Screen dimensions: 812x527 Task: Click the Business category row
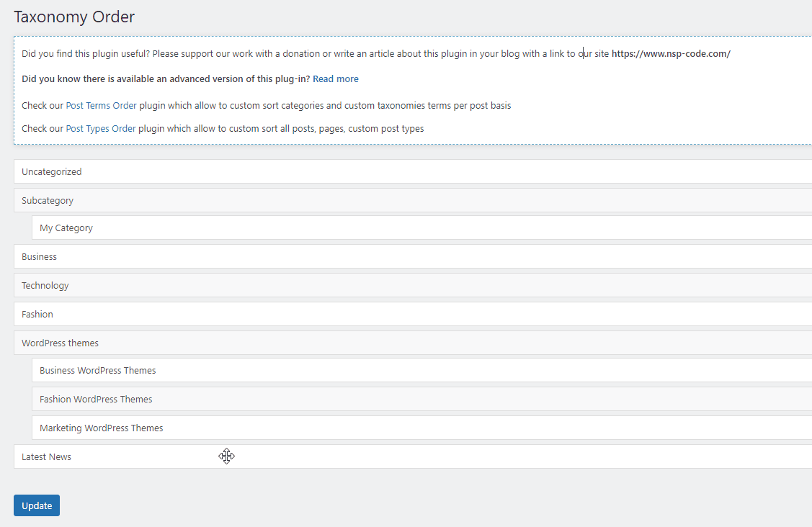point(40,256)
